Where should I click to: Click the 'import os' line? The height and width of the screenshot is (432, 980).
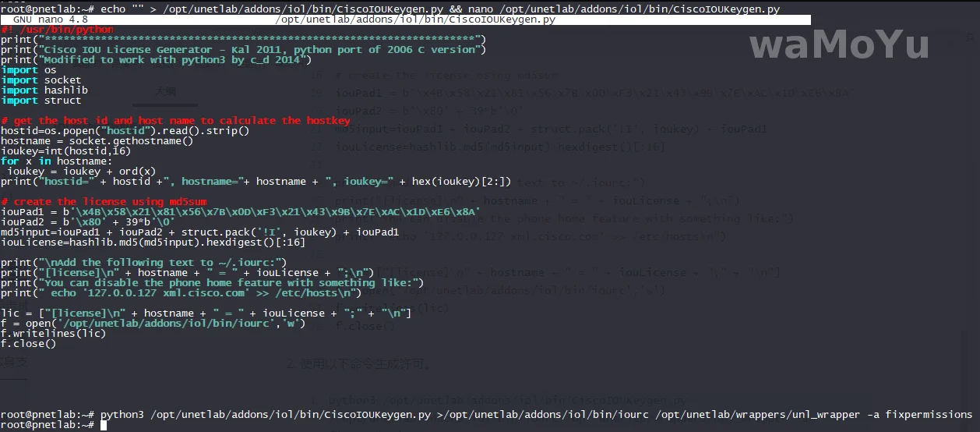(28, 70)
